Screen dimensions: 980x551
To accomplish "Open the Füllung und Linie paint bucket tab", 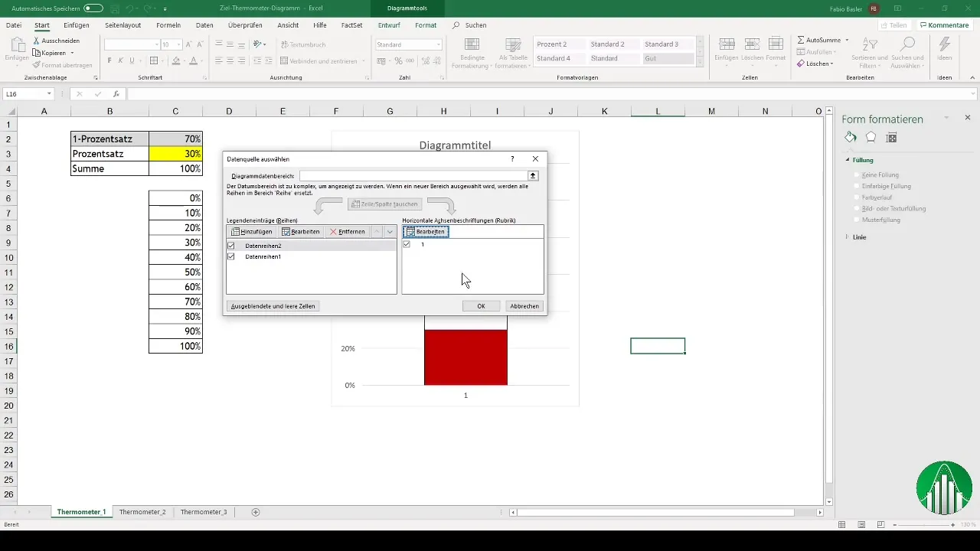I will 851,137.
